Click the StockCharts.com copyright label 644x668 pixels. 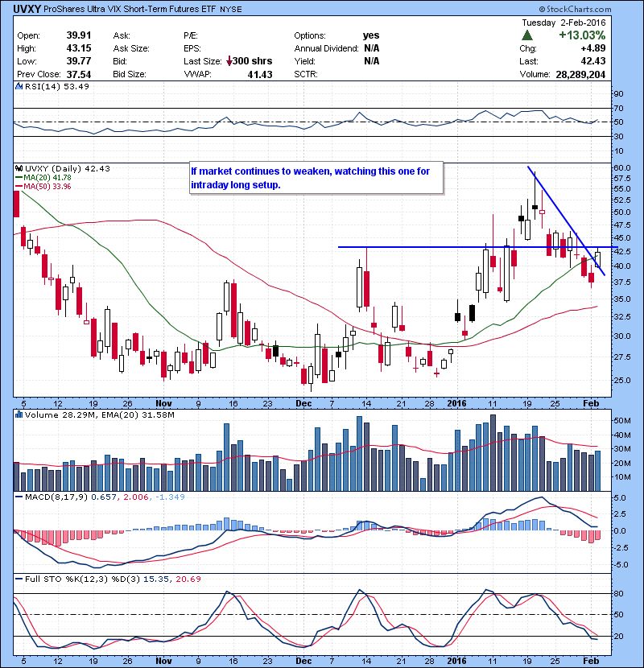[575, 9]
